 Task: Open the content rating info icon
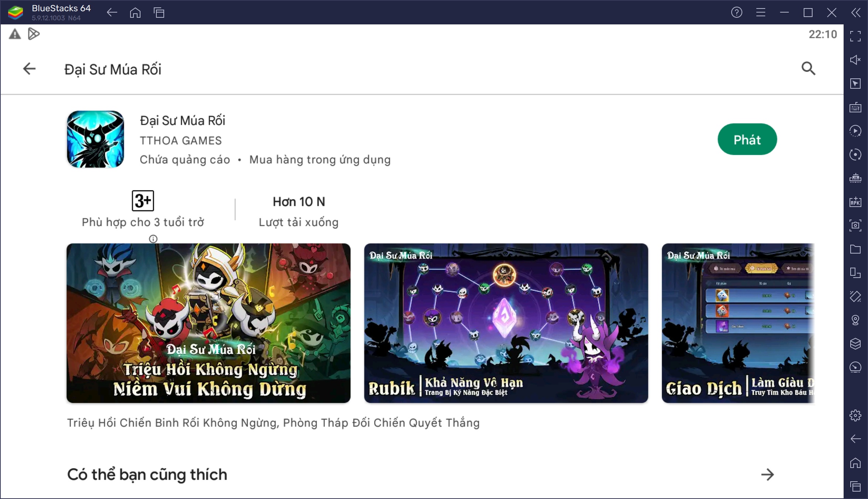click(x=153, y=239)
